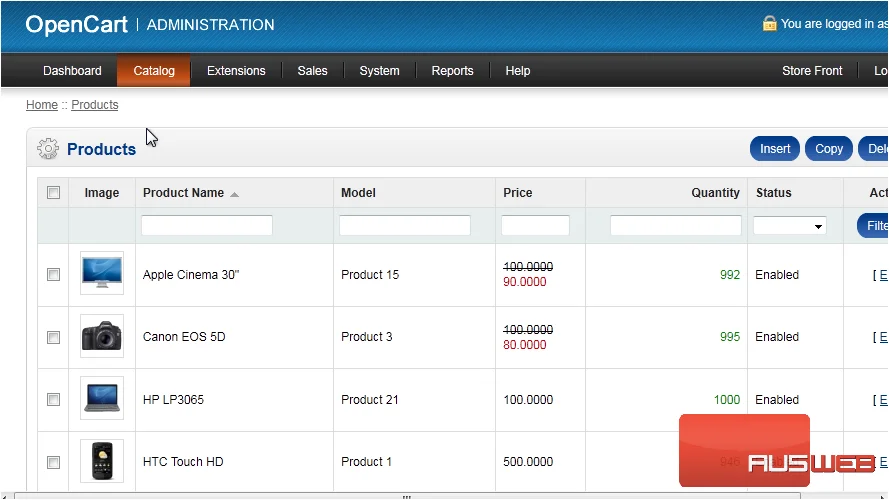The image size is (889, 500).
Task: Click the 500.0000 price cell
Action: pos(528,462)
